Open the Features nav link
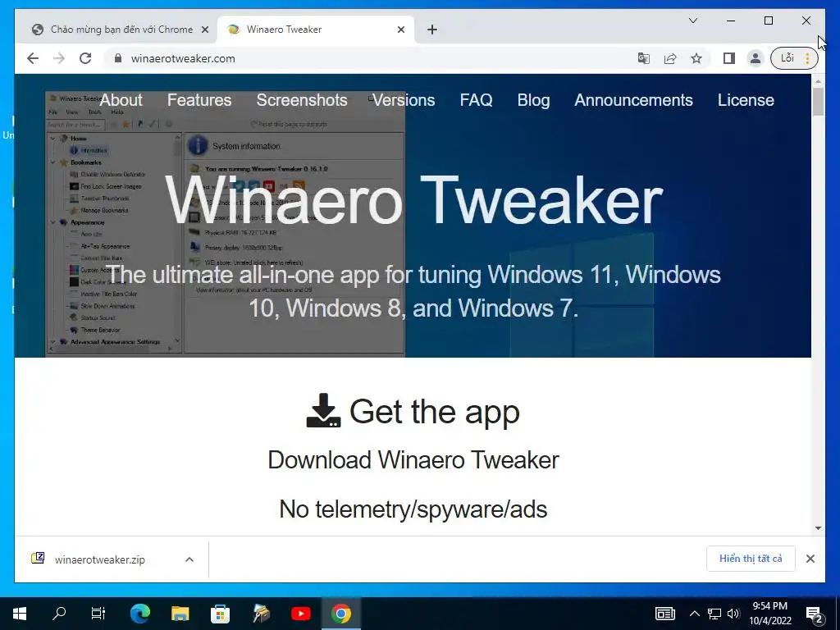840x630 pixels. pyautogui.click(x=199, y=100)
